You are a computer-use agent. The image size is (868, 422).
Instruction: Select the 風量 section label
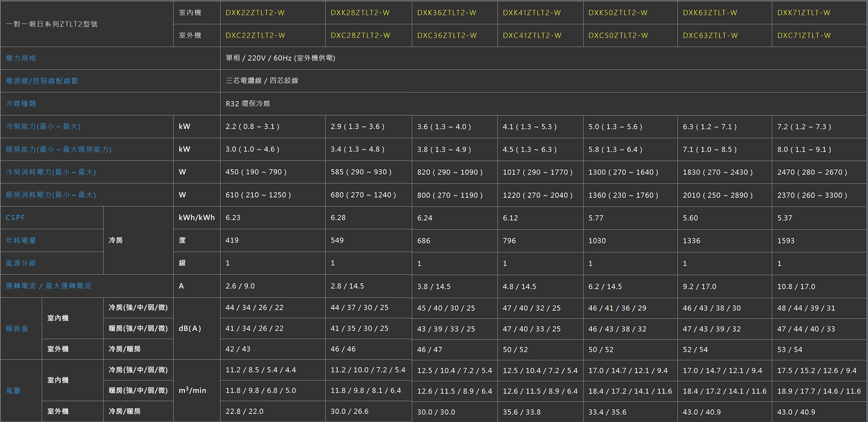point(13,391)
